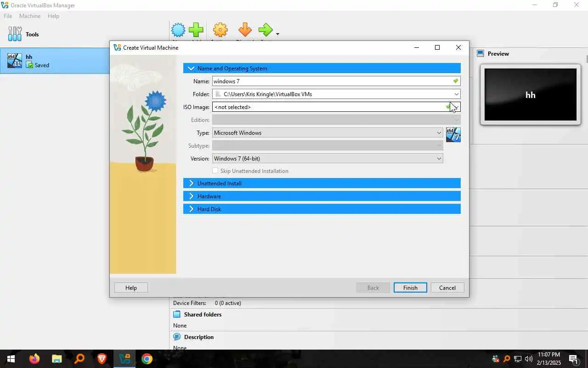Open the Windows Start menu
Screen dimensions: 588x368
pos(11,359)
